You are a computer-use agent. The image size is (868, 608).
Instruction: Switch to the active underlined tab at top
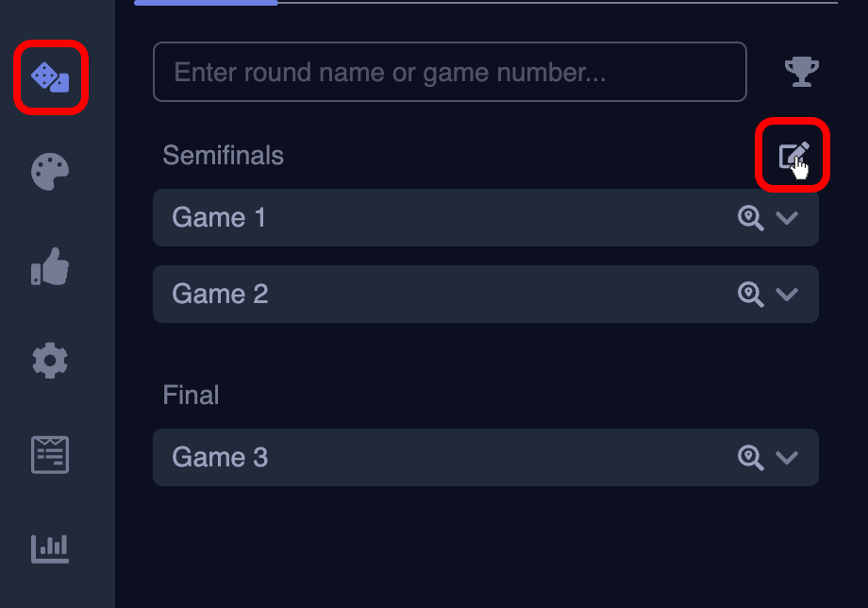point(206,3)
